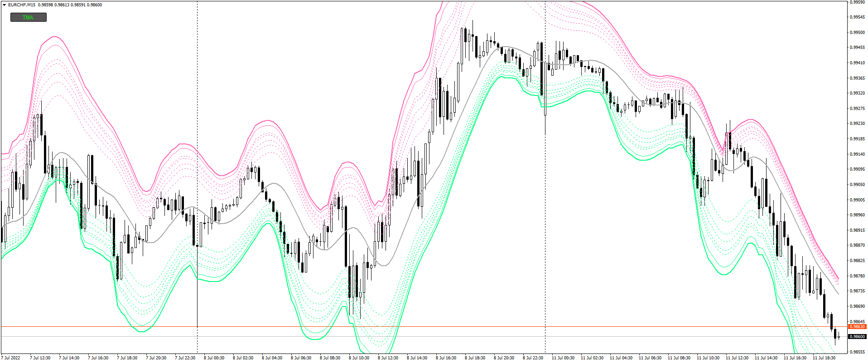Image resolution: width=868 pixels, height=363 pixels.
Task: Click the 11 Jul 00:30 time label
Action: 563,358
